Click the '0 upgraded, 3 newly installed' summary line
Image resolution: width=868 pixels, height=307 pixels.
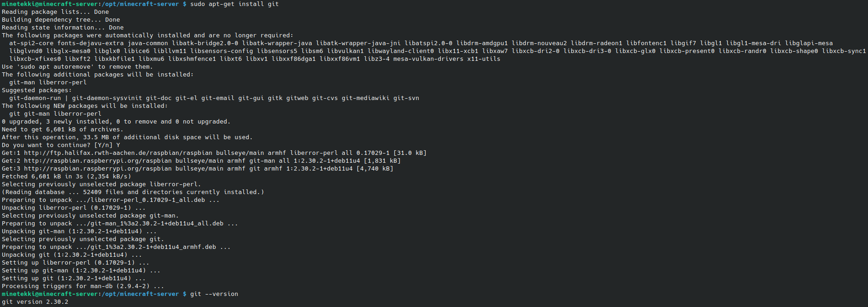pyautogui.click(x=116, y=122)
